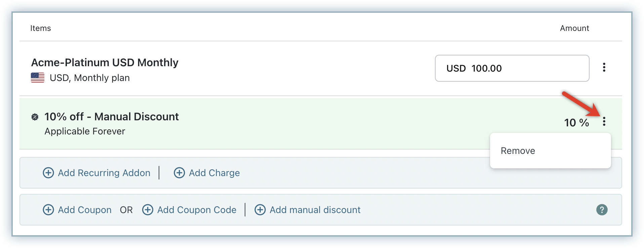Click the plus icon for Add Coupon Code
The image size is (644, 248).
(148, 210)
